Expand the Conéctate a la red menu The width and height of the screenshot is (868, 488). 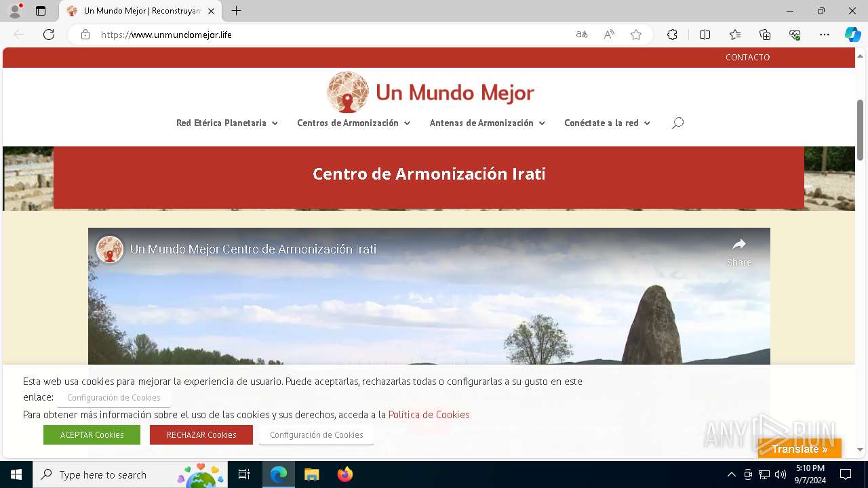(x=607, y=123)
